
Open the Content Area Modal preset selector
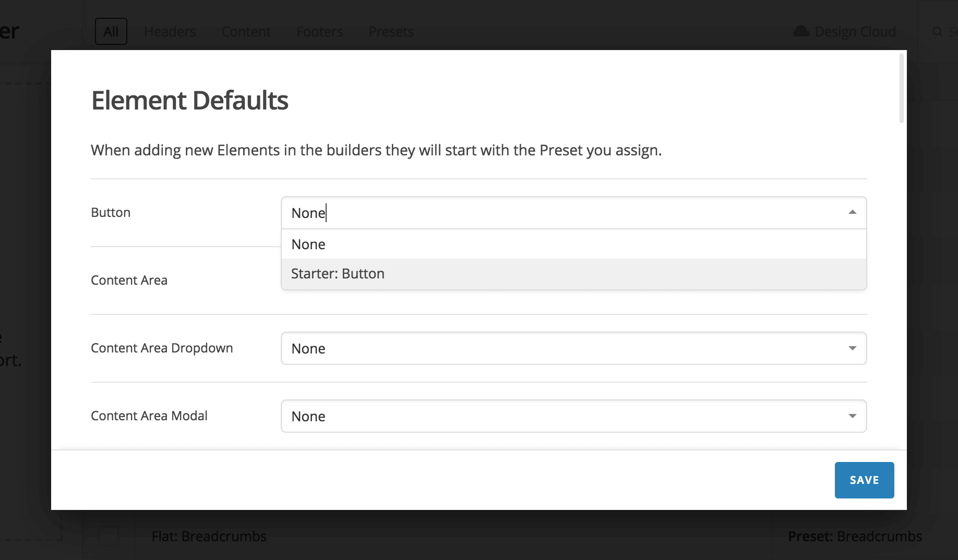coord(573,416)
